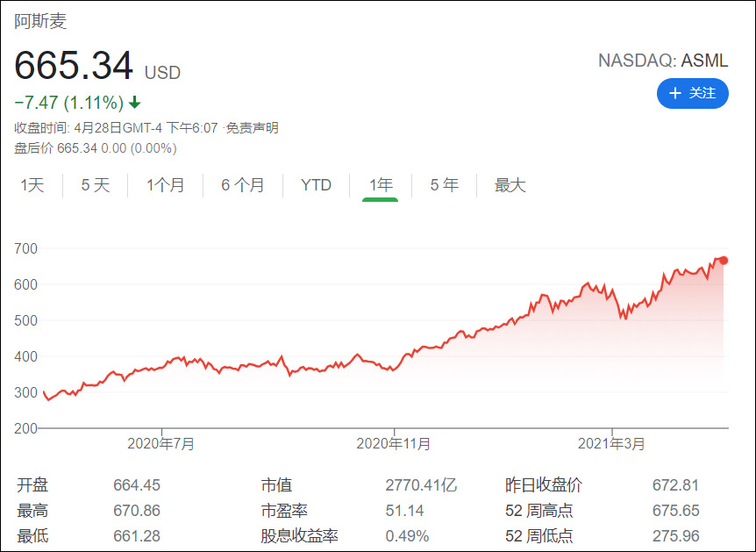Select the currently active 1年 tab
756x552 pixels.
click(x=380, y=185)
